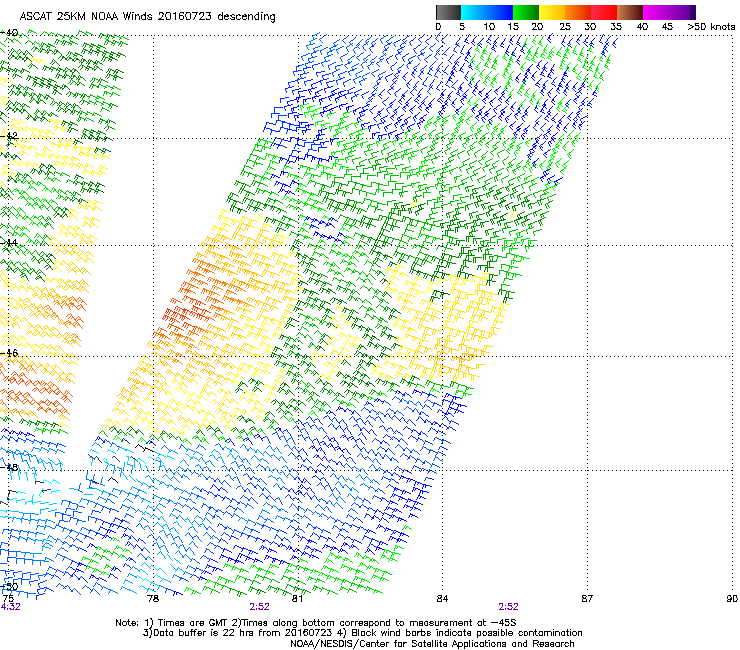The image size is (740, 650).
Task: Click the legend label '30'
Action: tap(590, 27)
